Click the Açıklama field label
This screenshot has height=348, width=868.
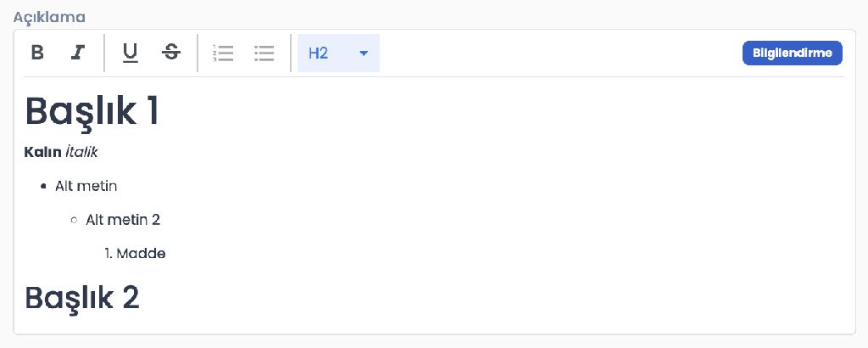[x=49, y=16]
